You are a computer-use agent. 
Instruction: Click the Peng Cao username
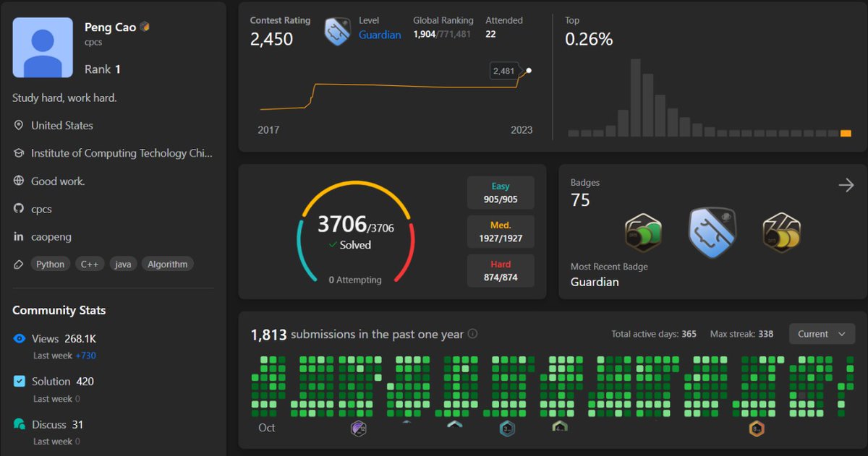[x=111, y=27]
